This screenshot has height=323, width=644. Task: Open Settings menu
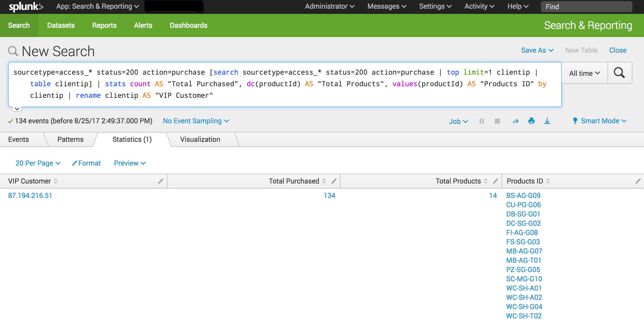pos(435,6)
